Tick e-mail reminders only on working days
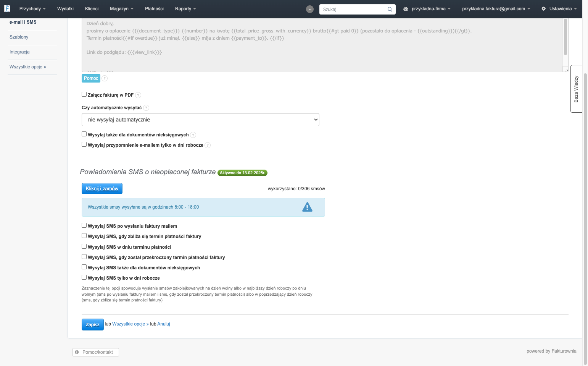Viewport: 588px width, 366px height. 84,144
